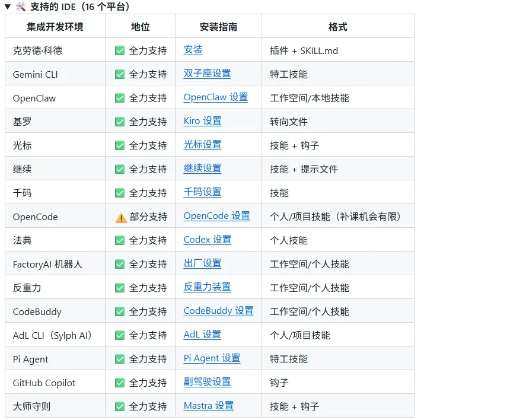Click the green check icon in 大师守则 row

(x=120, y=407)
